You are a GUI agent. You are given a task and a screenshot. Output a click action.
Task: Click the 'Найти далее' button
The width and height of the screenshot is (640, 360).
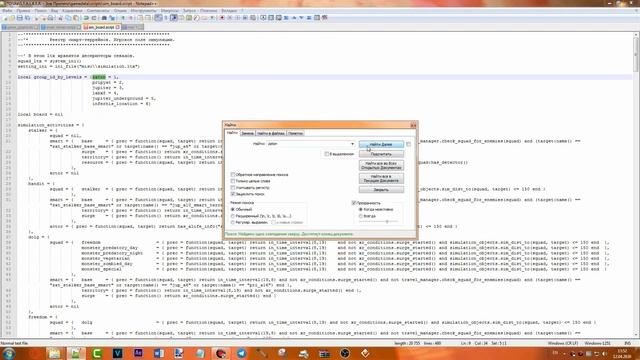pyautogui.click(x=381, y=144)
